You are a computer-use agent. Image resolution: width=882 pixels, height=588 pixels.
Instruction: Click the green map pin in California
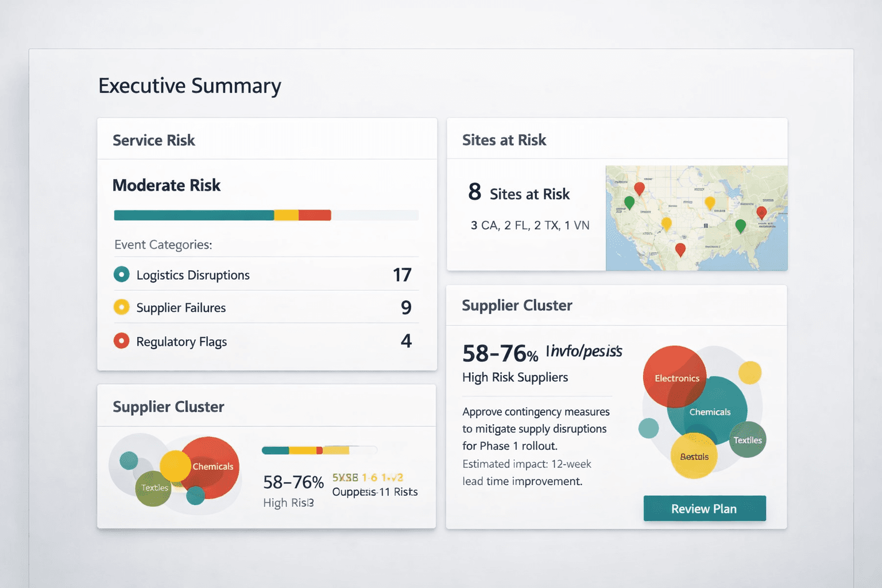coord(630,202)
